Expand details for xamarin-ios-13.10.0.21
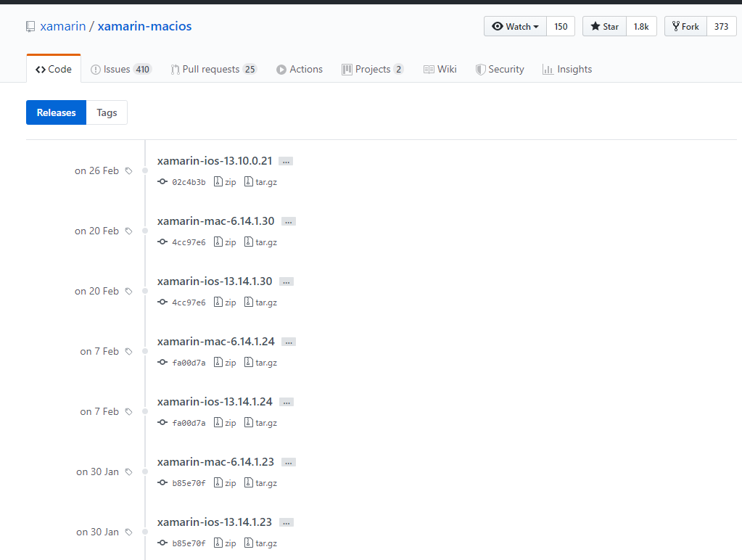 click(286, 162)
